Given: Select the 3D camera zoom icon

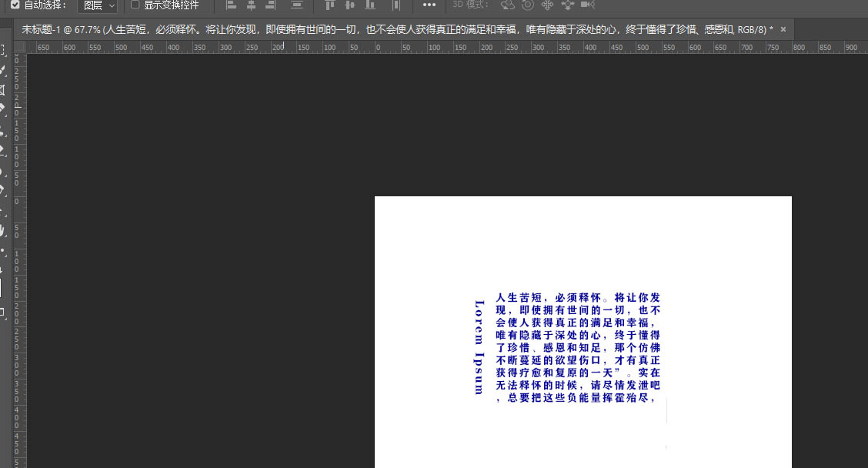Looking at the screenshot, I should pos(587,5).
